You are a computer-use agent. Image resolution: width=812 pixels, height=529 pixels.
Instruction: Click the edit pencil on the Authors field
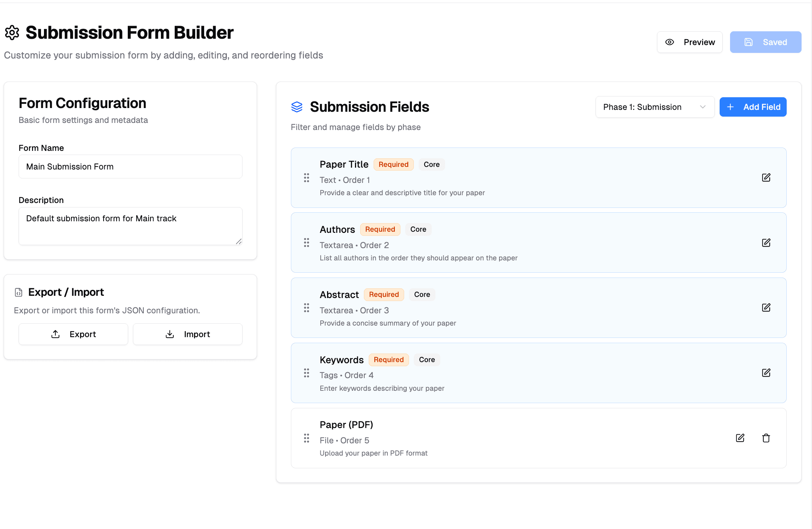coord(766,243)
